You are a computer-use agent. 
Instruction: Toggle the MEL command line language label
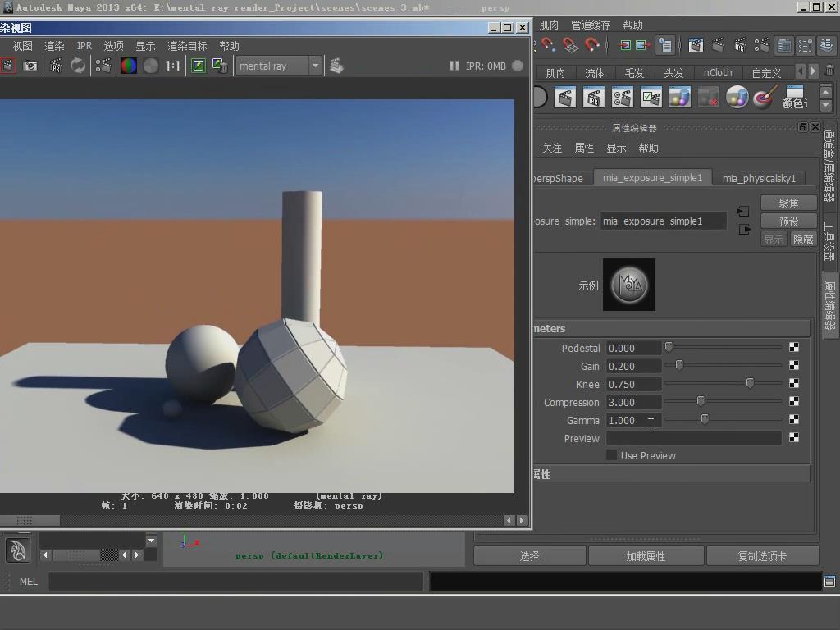[29, 582]
